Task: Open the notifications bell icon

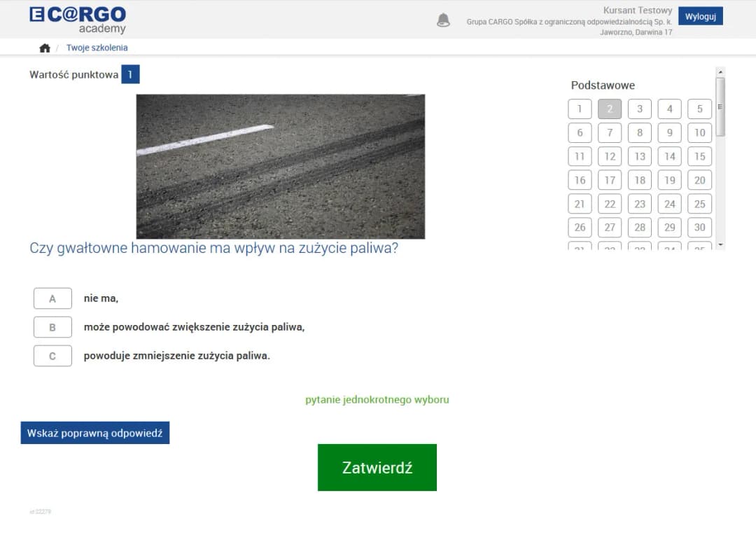Action: (x=443, y=20)
